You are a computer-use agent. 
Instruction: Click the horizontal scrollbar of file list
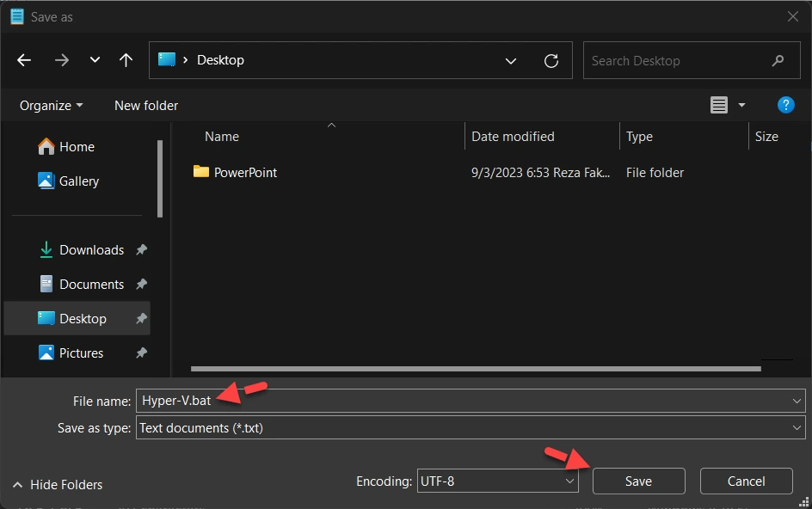pyautogui.click(x=476, y=369)
